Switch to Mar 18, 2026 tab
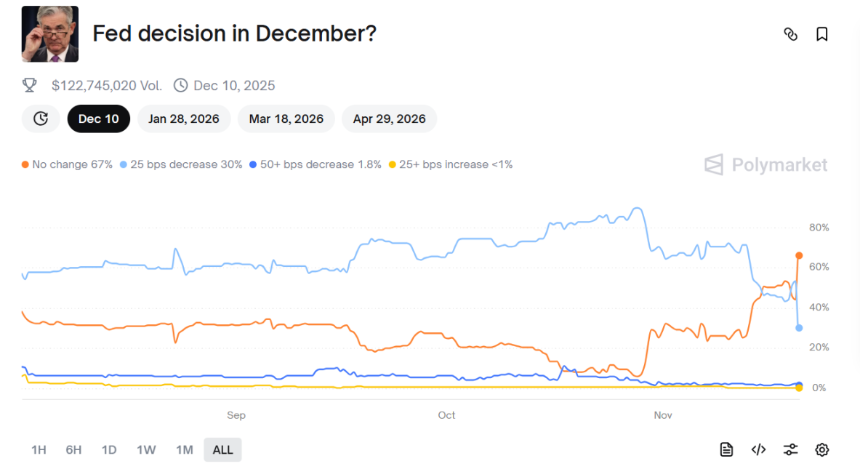Image resolution: width=860 pixels, height=469 pixels. (x=286, y=119)
